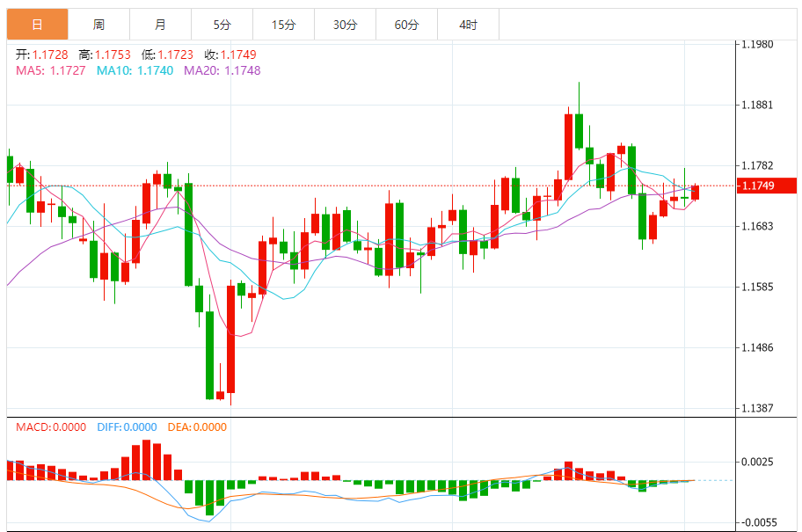Click the MACD:0.0000 label
Image resolution: width=802 pixels, height=532 pixels.
pyautogui.click(x=51, y=427)
